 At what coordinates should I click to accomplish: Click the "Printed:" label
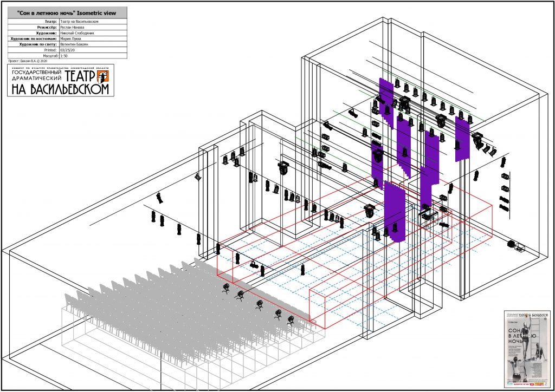pos(51,50)
